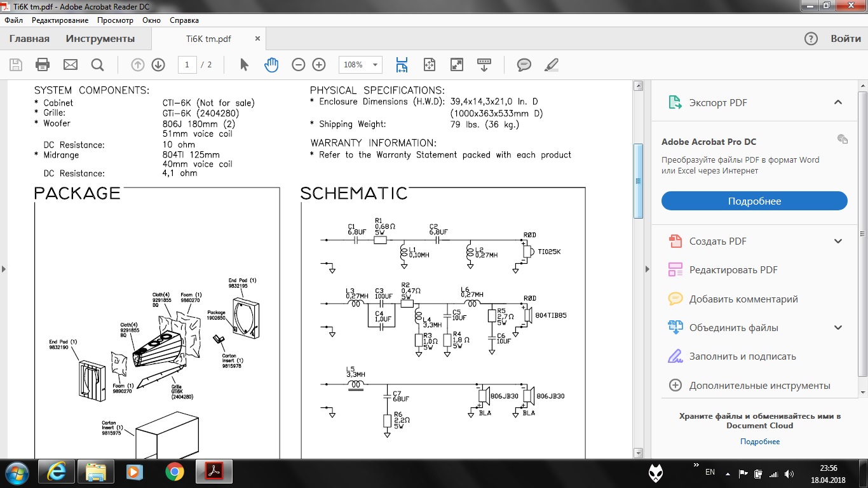Enable fit-width scrolling mode icon
The width and height of the screenshot is (868, 488).
[x=402, y=64]
